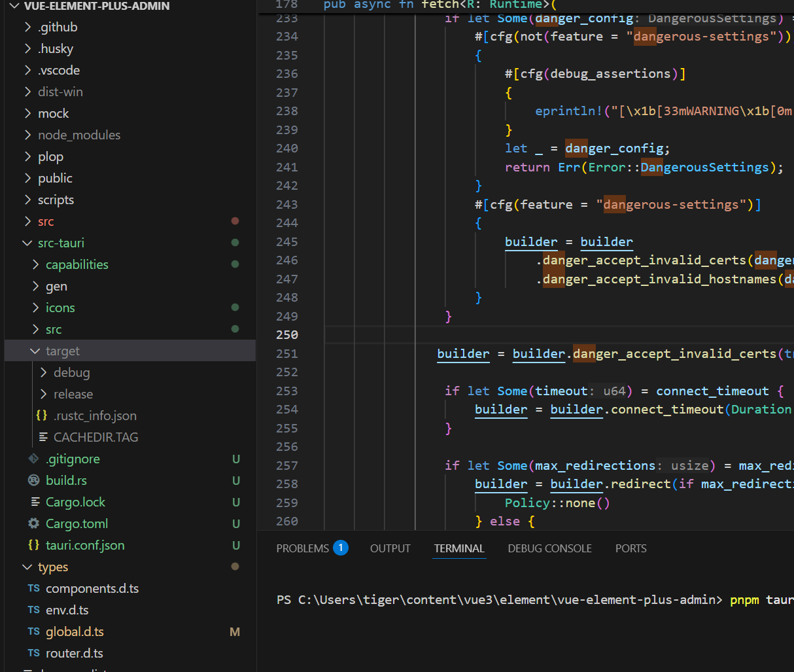794x672 pixels.
Task: Click DangerousSettings in line 241
Action: point(705,167)
